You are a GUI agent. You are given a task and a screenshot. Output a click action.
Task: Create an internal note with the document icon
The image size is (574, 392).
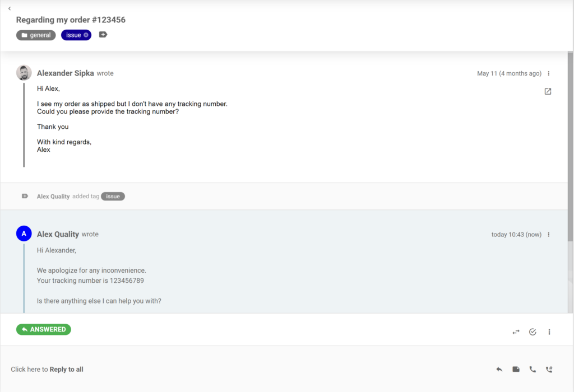tap(516, 369)
